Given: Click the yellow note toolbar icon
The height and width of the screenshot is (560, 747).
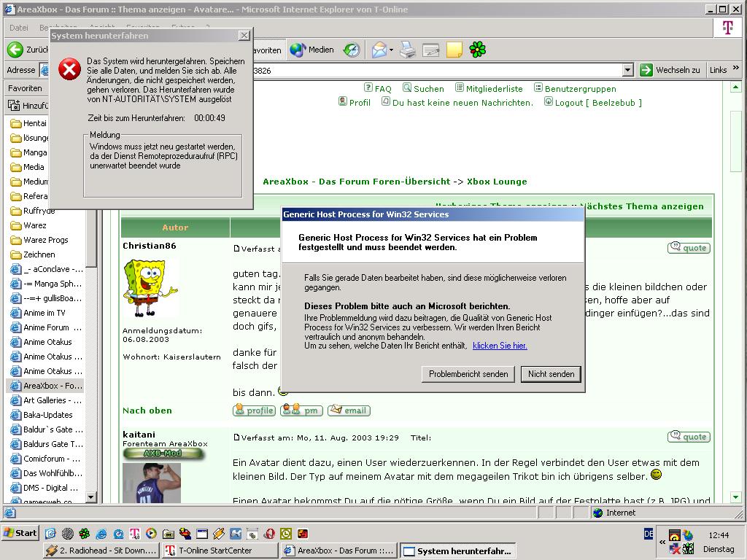Looking at the screenshot, I should 454,50.
